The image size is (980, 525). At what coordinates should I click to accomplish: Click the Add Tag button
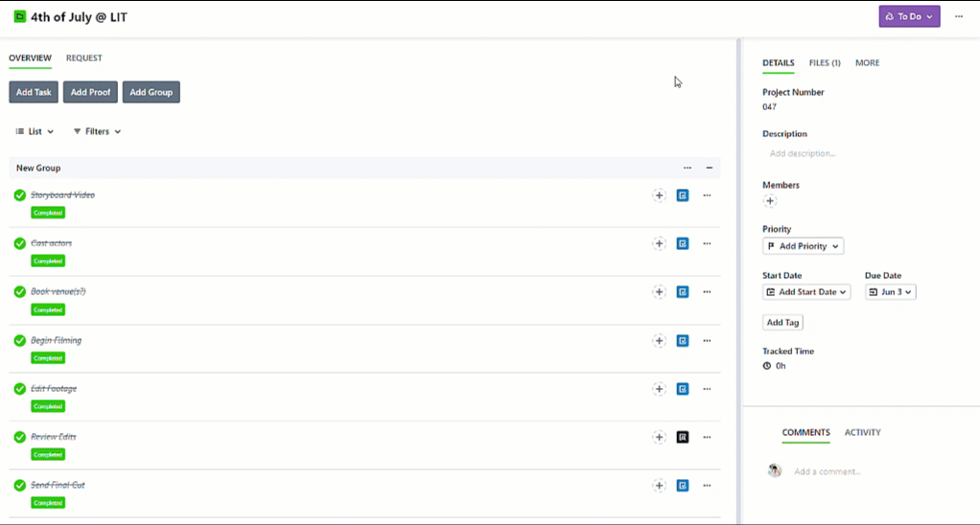[782, 323]
